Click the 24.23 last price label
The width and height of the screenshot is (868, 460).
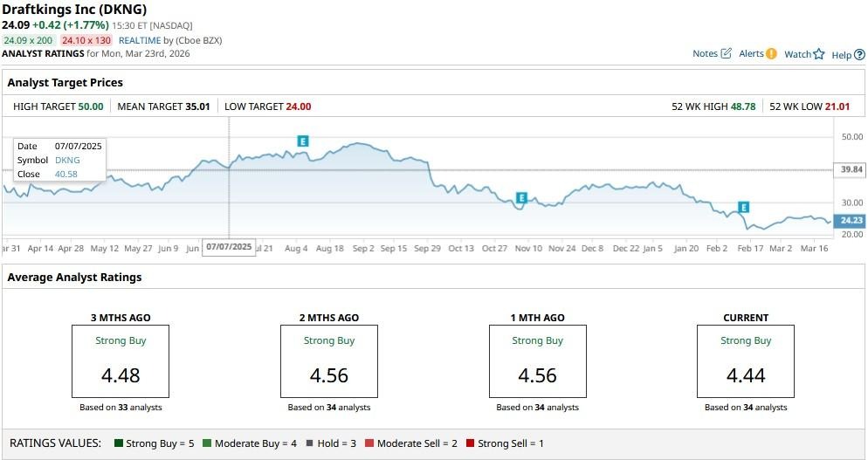click(x=851, y=220)
